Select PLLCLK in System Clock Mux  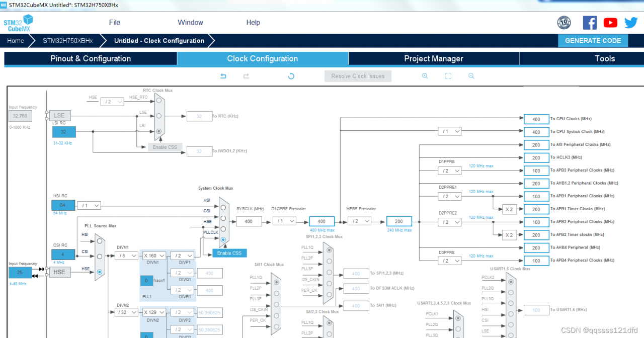click(223, 239)
